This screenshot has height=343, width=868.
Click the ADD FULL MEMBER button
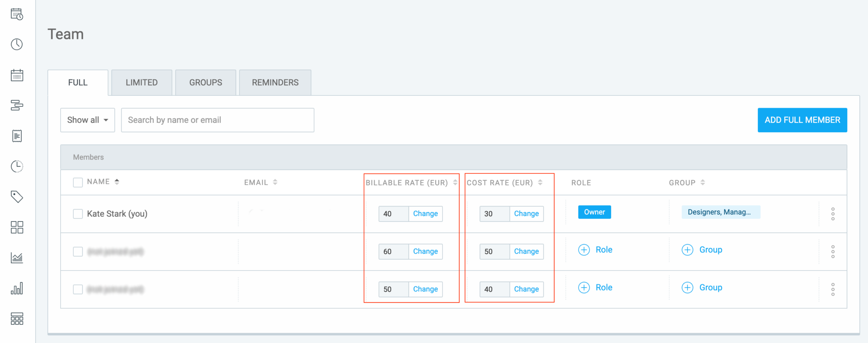(802, 120)
